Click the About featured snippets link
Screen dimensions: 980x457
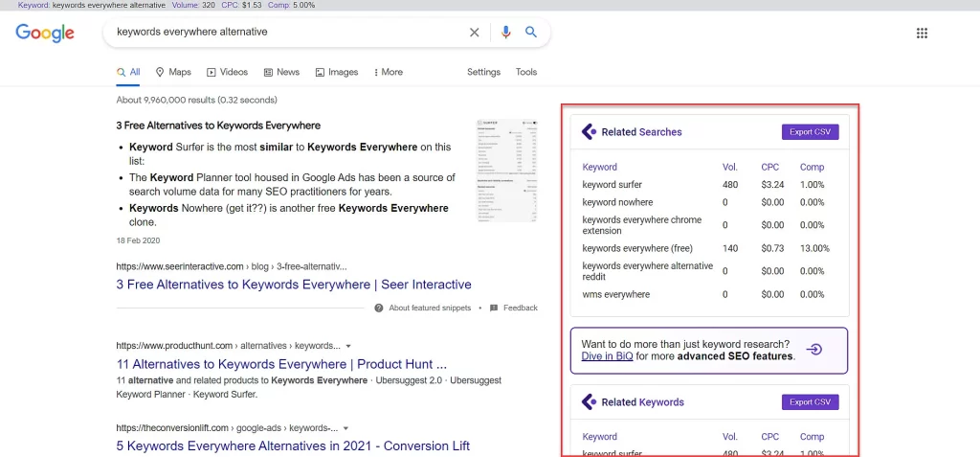430,308
